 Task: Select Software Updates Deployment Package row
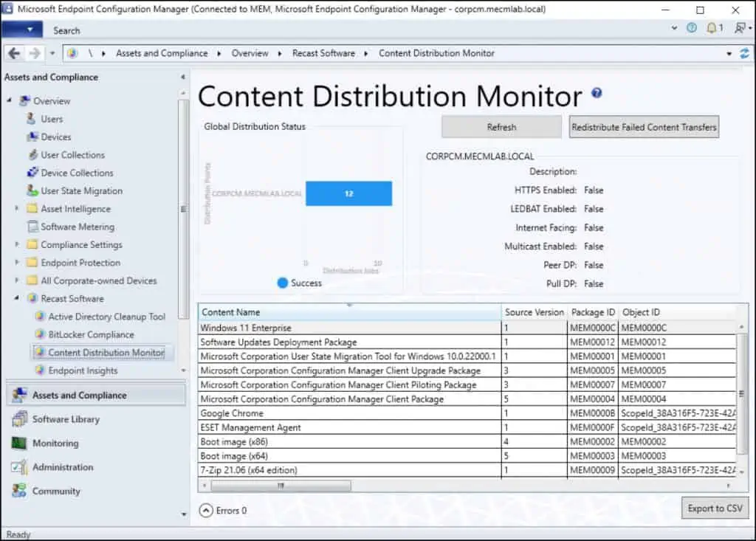[x=467, y=342]
